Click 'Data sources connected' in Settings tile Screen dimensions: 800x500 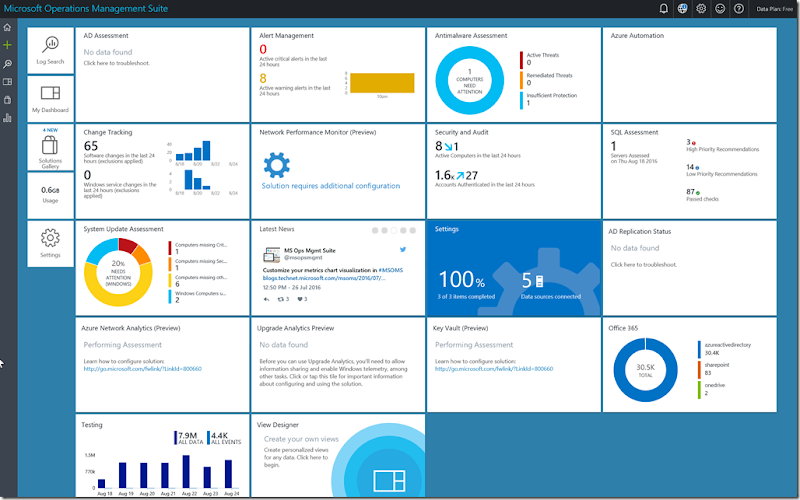coord(551,296)
